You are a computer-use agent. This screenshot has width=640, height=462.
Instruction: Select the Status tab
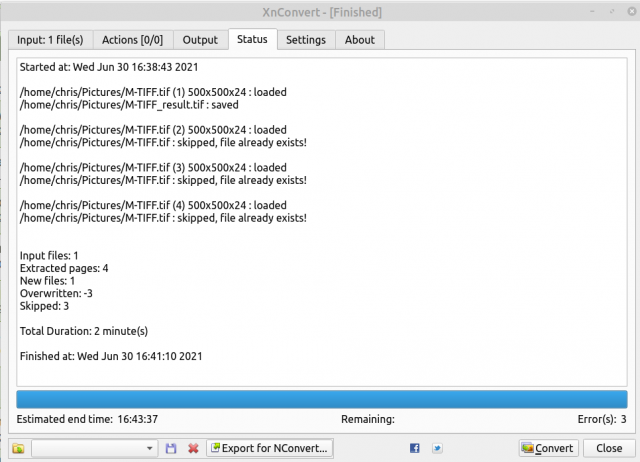252,39
